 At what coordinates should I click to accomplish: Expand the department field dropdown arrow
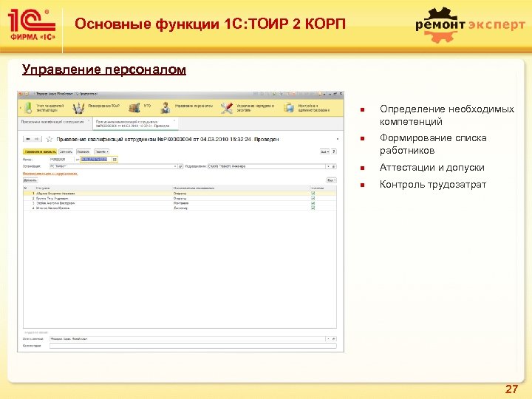tap(328, 166)
